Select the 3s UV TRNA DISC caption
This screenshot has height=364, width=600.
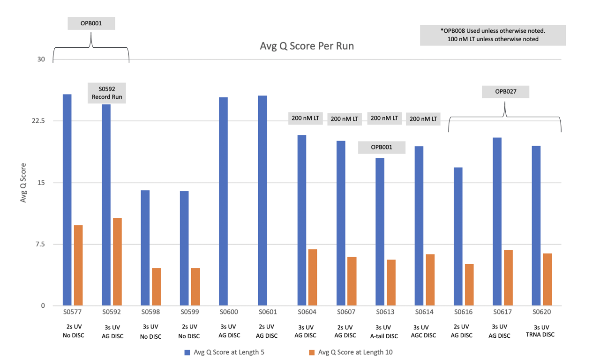(541, 331)
